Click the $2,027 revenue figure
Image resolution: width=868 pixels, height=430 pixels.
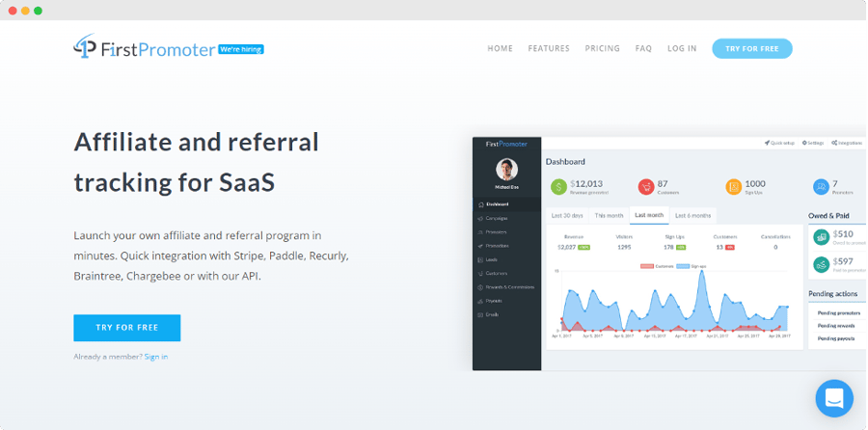click(x=567, y=247)
